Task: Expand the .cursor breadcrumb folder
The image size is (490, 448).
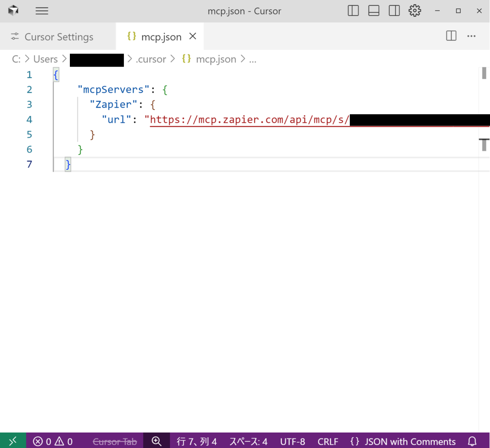Action: click(x=151, y=59)
